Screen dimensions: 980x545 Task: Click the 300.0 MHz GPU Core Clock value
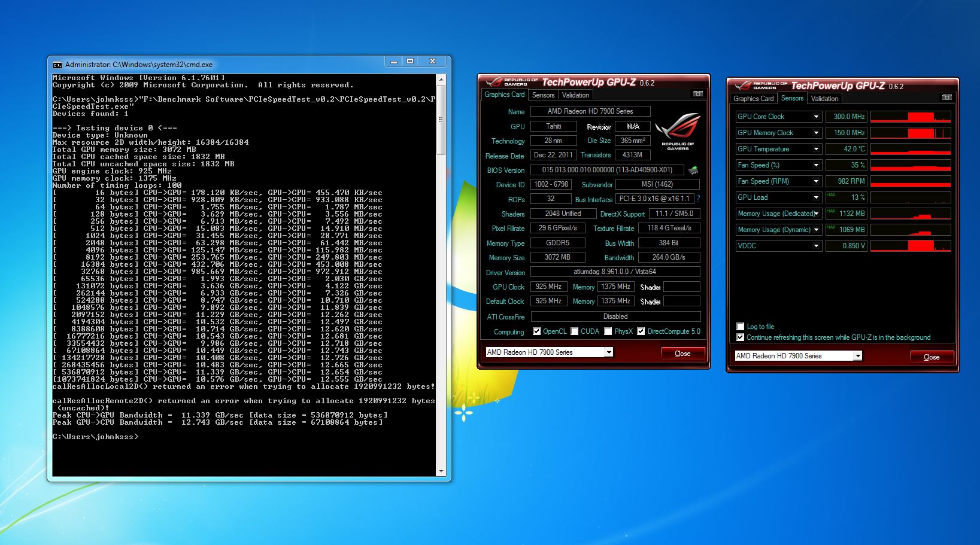(846, 117)
